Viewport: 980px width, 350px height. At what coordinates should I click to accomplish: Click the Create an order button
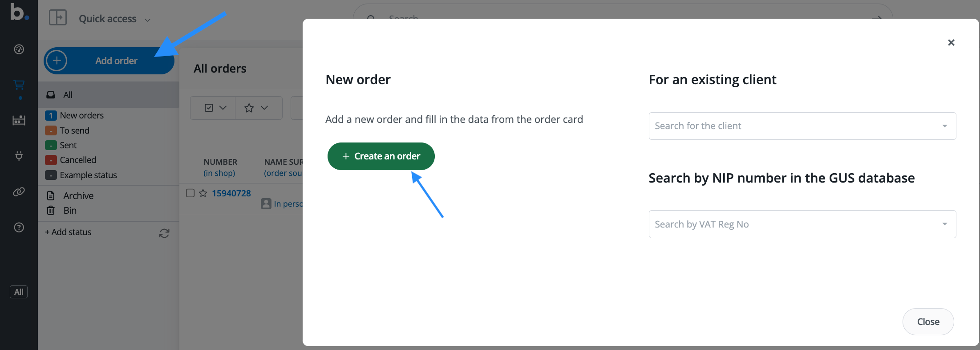pos(381,156)
